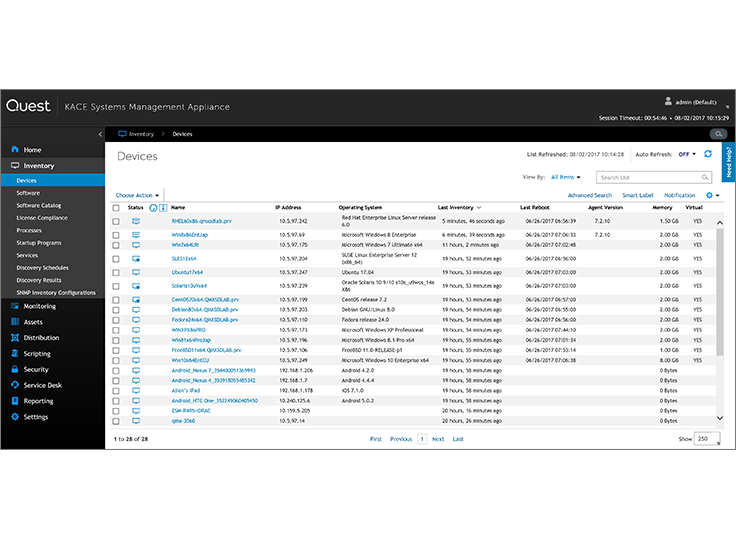Click the status clock column icon

(x=153, y=208)
